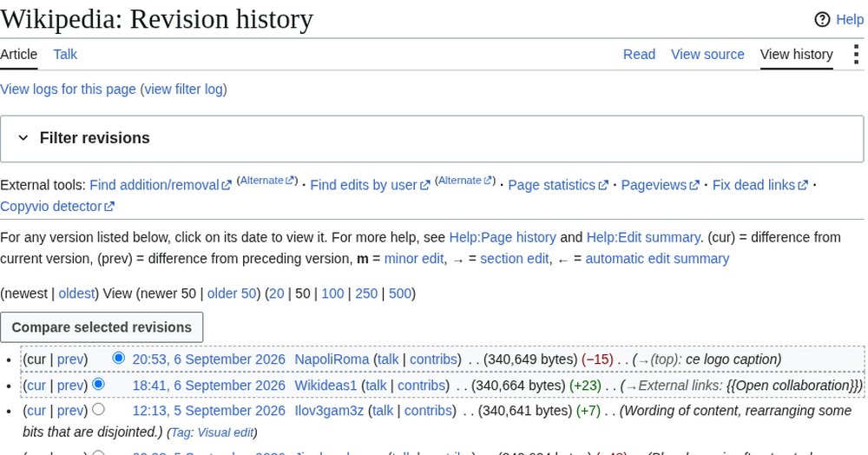Open Ilov3gam3z contribs
Screen dimensions: 868x455
pos(428,411)
